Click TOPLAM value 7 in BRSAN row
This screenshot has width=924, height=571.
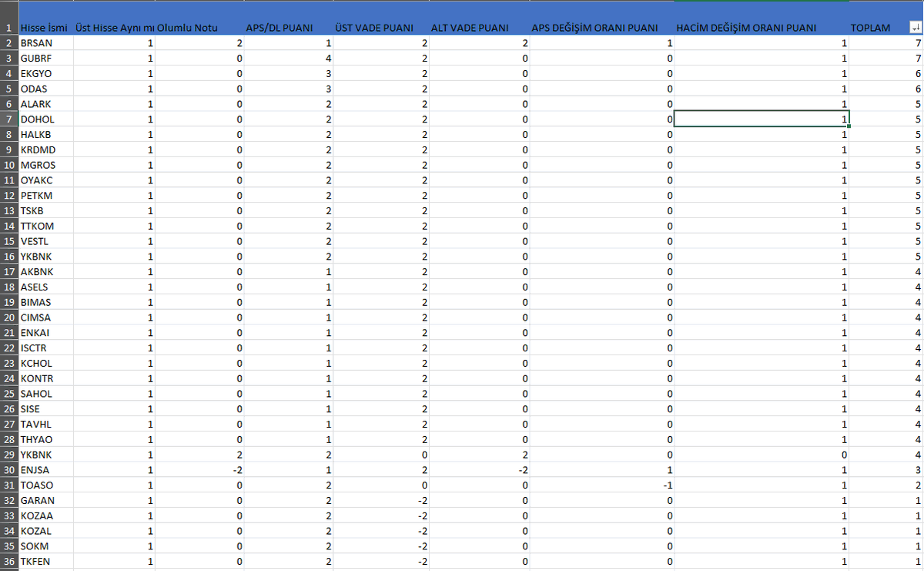pyautogui.click(x=886, y=43)
